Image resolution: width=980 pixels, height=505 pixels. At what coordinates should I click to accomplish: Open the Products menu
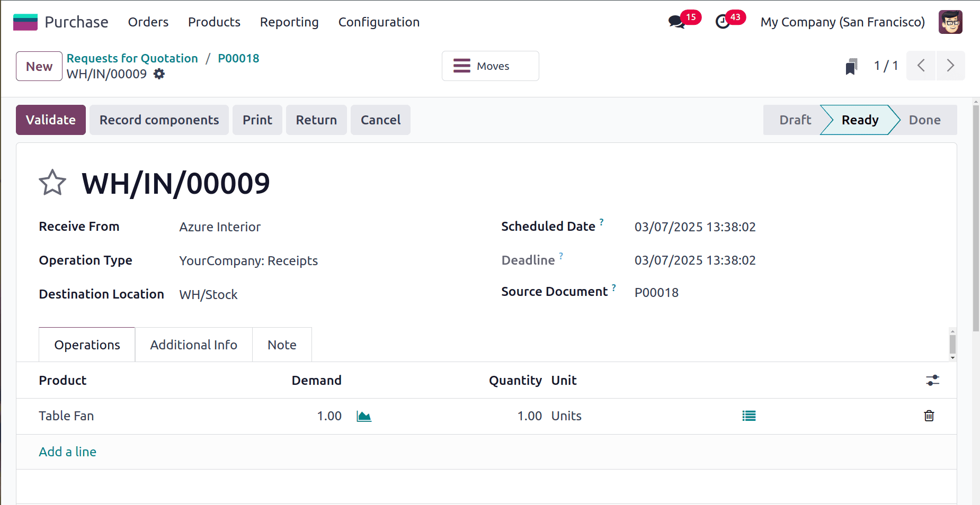(x=214, y=22)
